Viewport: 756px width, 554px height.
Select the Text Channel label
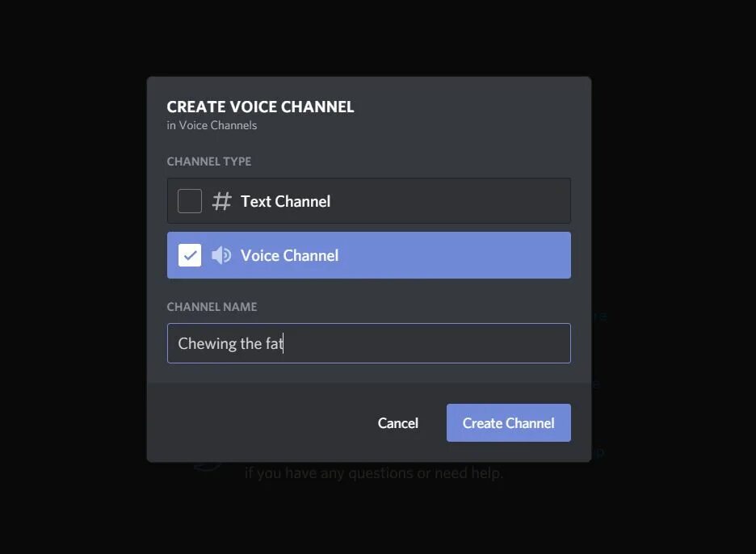point(285,201)
